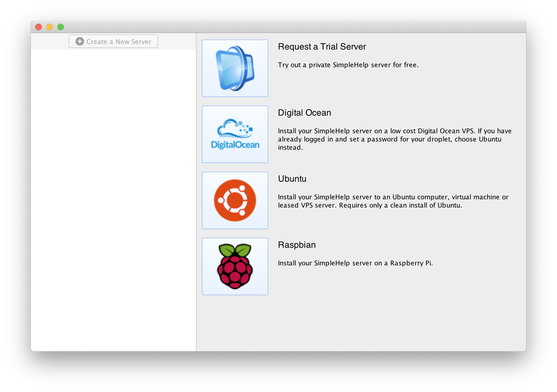
Task: Select the SimpleHelp trial server icon
Action: point(235,68)
